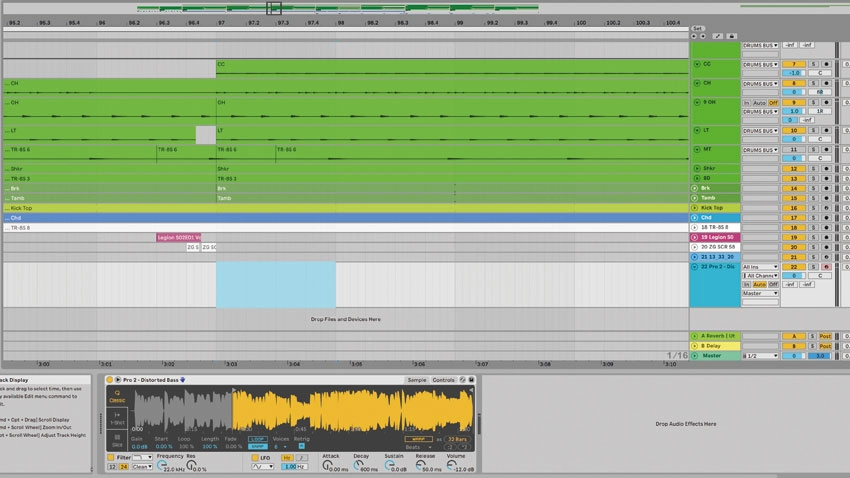Switch to the Controls tab in Simpler
This screenshot has height=478, width=850.
(x=443, y=380)
